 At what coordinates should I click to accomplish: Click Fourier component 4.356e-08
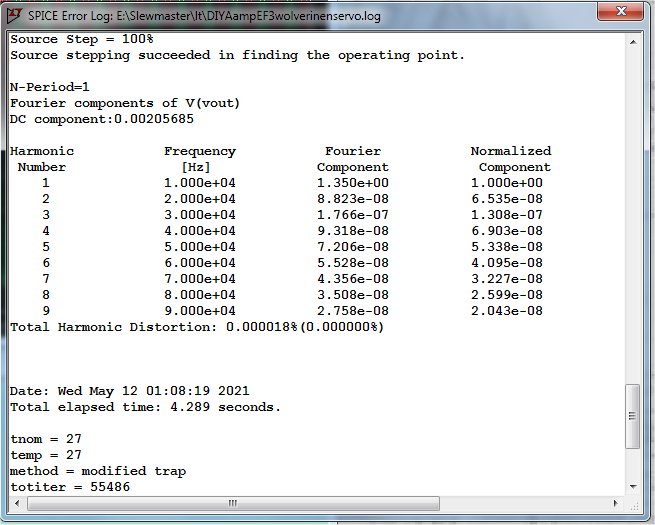[x=353, y=279]
